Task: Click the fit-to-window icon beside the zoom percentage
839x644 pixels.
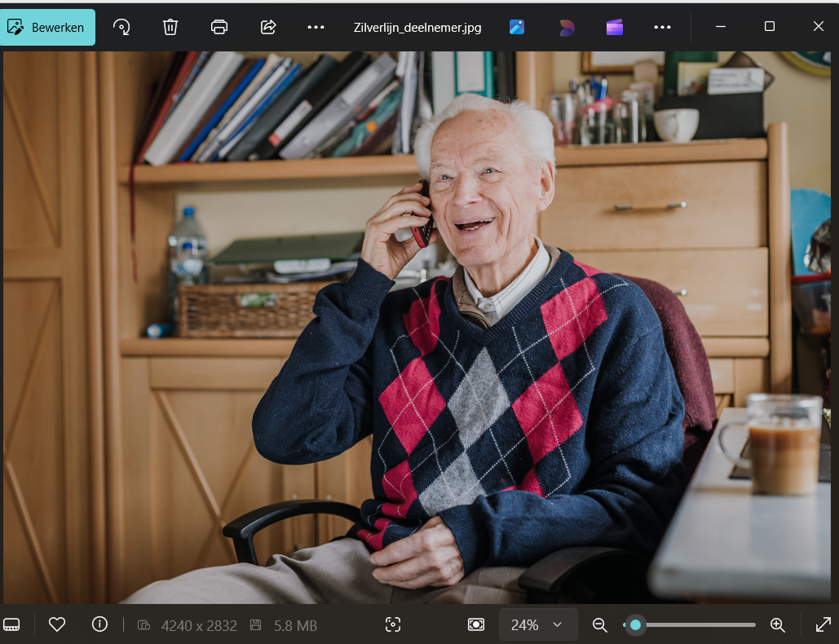Action: (x=476, y=624)
